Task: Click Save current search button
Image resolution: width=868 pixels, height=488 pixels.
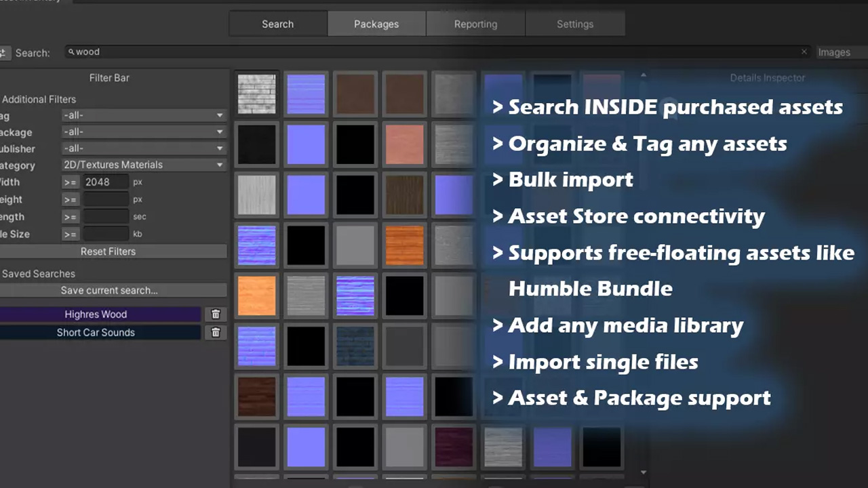Action: point(109,290)
